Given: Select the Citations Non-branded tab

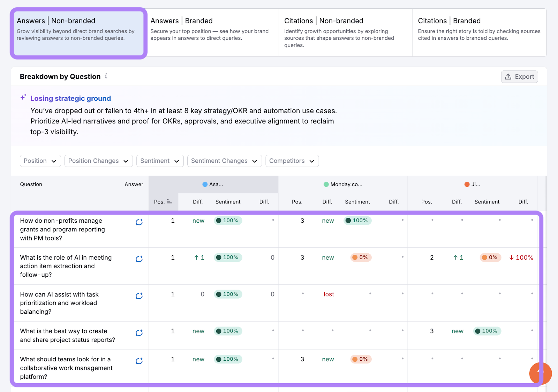Looking at the screenshot, I should pyautogui.click(x=345, y=32).
